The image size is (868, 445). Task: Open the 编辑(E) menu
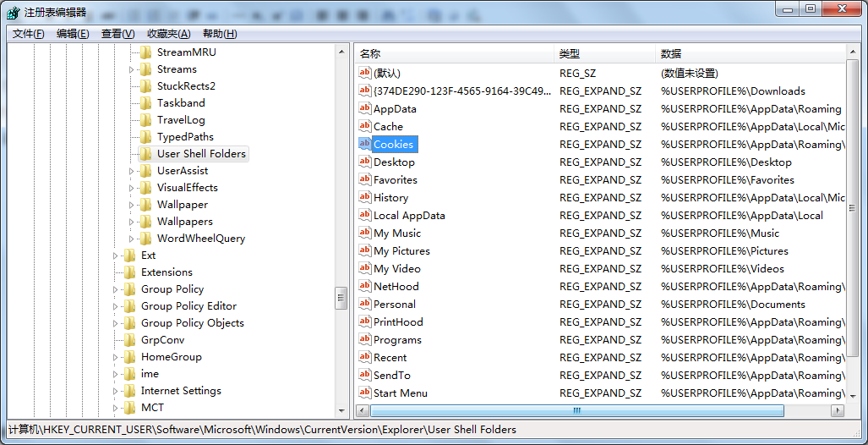pos(73,34)
